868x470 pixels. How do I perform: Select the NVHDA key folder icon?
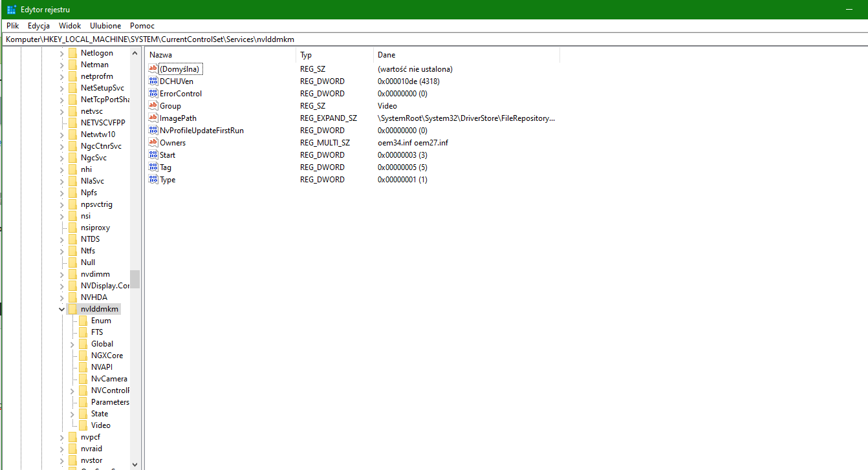pos(72,297)
